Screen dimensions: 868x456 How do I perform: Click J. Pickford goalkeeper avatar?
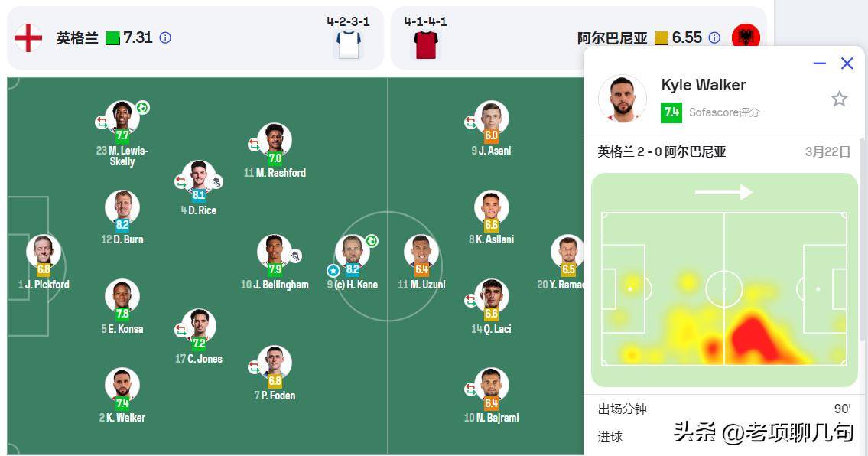(x=43, y=251)
